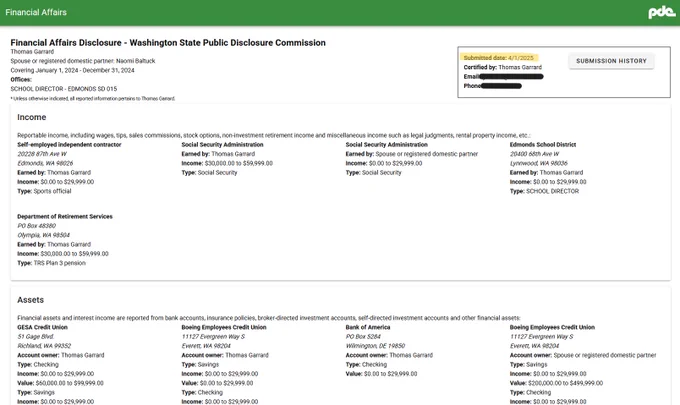Click 'Certified by: Thomas Garrard' text

(503, 67)
